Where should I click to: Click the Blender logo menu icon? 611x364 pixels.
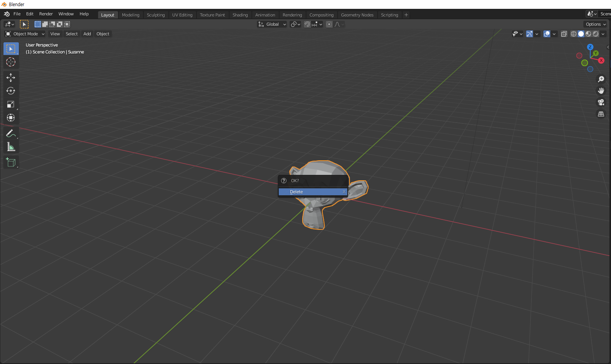[x=7, y=14]
